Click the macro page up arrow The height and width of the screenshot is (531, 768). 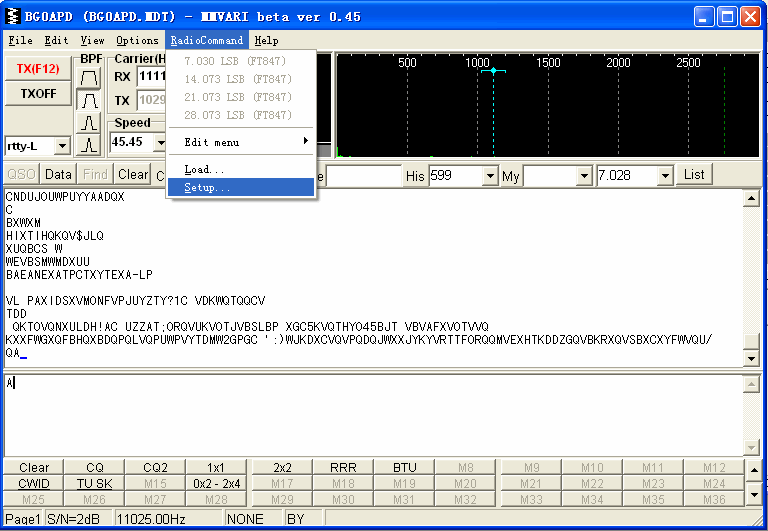point(754,470)
